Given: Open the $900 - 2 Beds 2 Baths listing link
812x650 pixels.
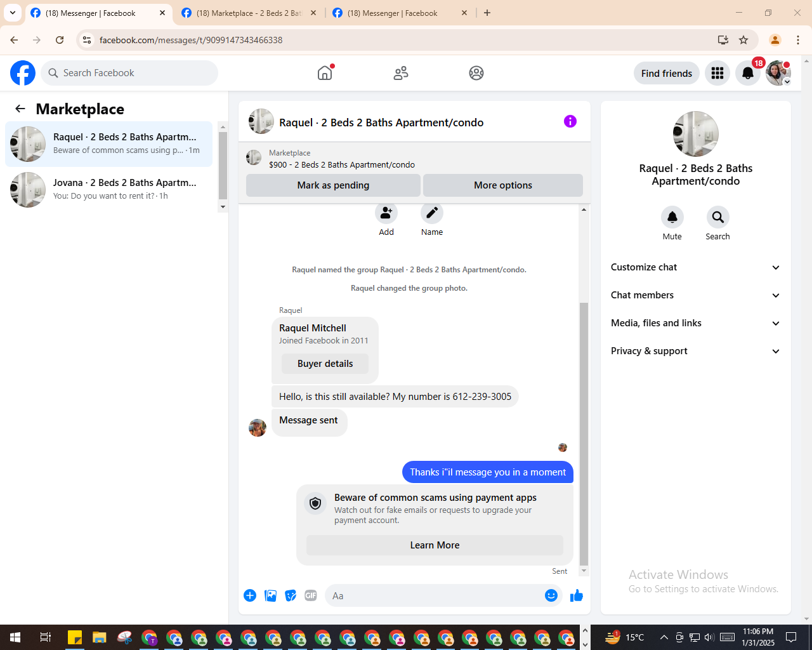Looking at the screenshot, I should click(341, 164).
